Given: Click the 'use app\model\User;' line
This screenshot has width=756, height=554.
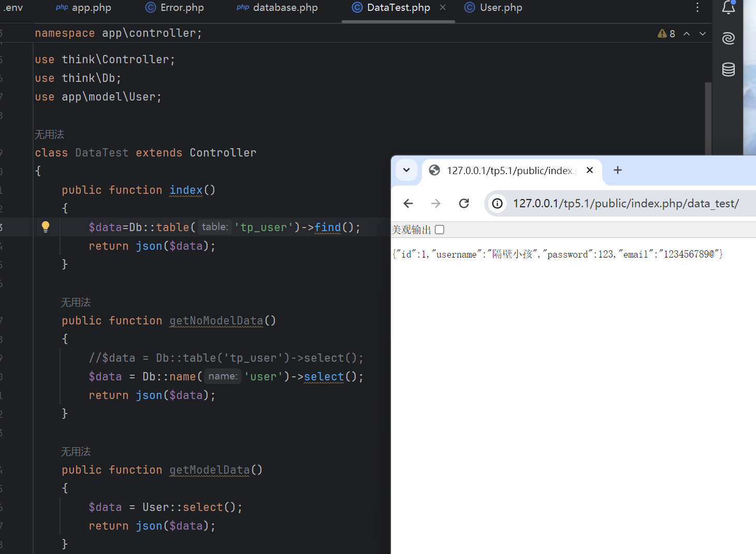Looking at the screenshot, I should [98, 97].
